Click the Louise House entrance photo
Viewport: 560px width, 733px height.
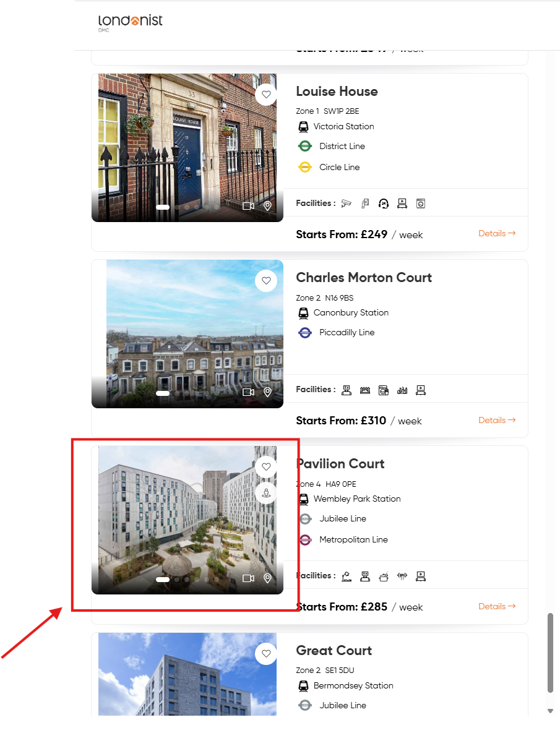(187, 148)
